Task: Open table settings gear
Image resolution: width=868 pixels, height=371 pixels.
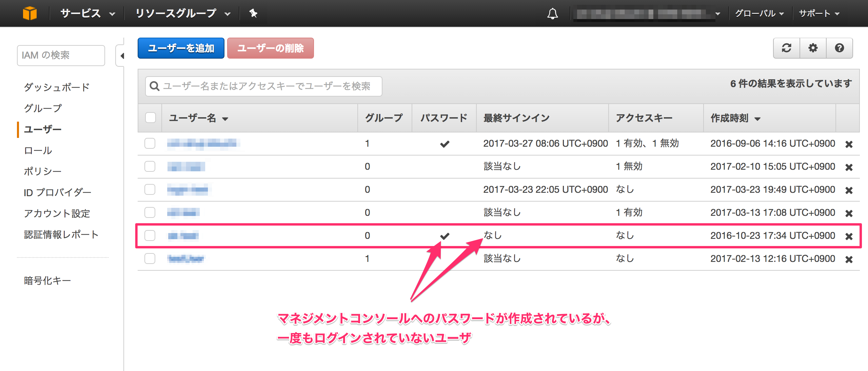Action: pyautogui.click(x=813, y=48)
